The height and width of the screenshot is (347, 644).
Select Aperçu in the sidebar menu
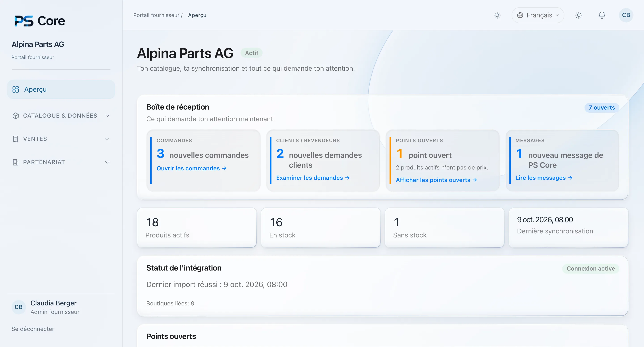coord(61,89)
